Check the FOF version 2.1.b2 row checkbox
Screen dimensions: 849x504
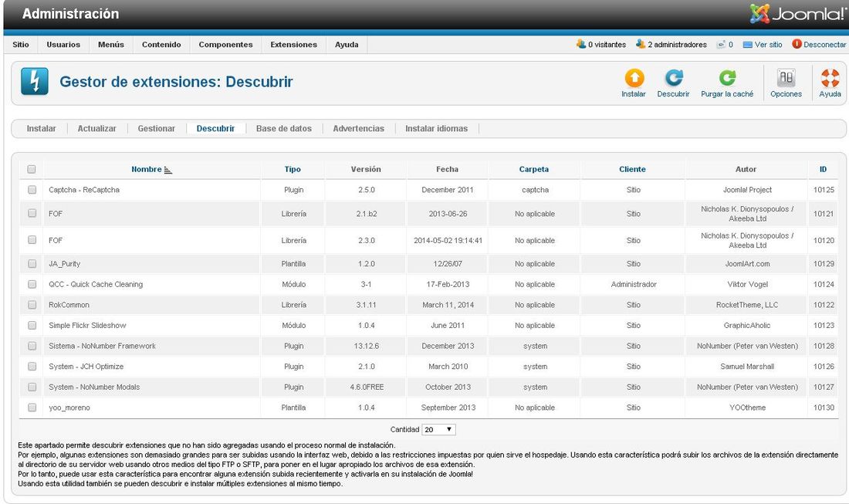32,213
